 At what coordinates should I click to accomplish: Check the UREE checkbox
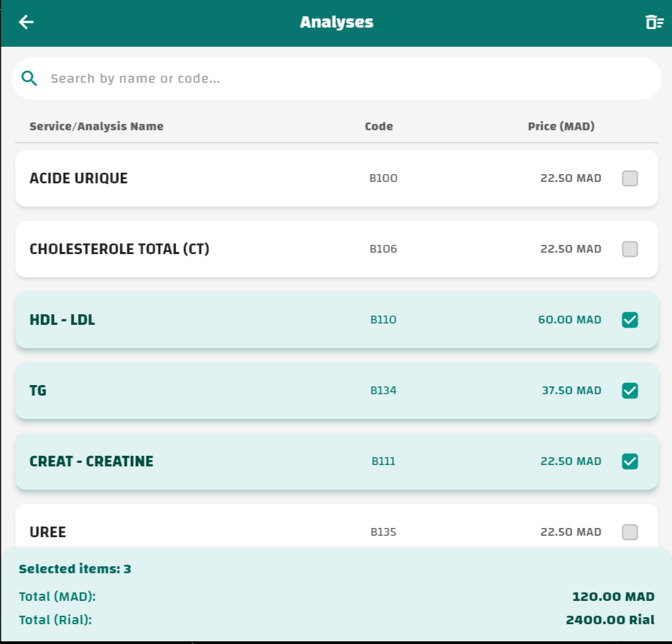point(630,532)
